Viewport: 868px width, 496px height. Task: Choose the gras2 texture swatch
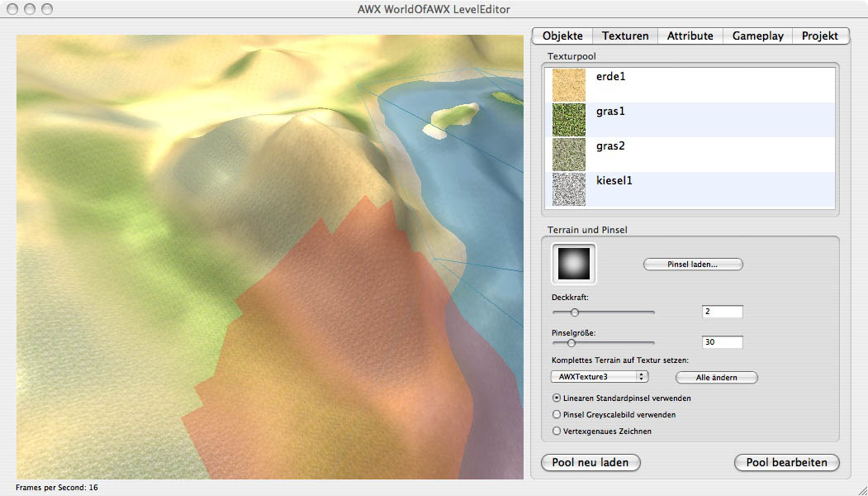click(568, 155)
